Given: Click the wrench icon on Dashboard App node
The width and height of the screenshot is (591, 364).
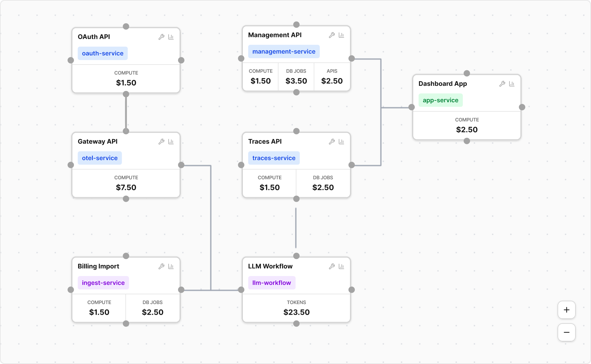Looking at the screenshot, I should point(502,84).
